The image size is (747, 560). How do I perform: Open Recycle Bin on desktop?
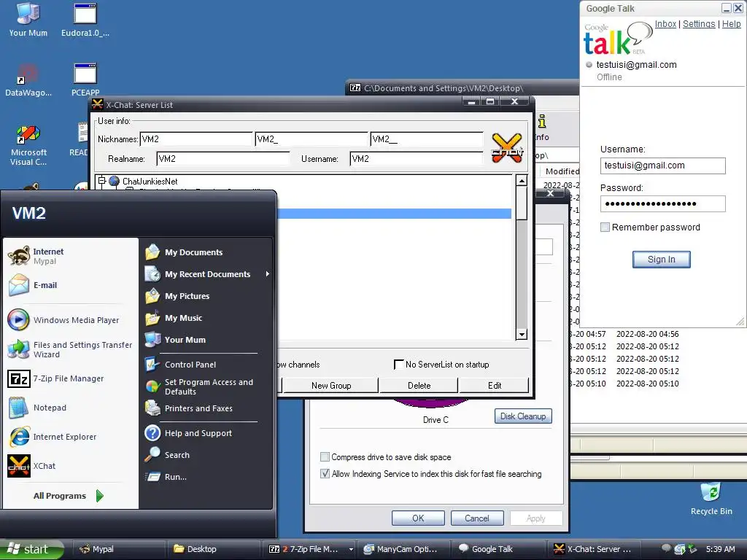(711, 499)
